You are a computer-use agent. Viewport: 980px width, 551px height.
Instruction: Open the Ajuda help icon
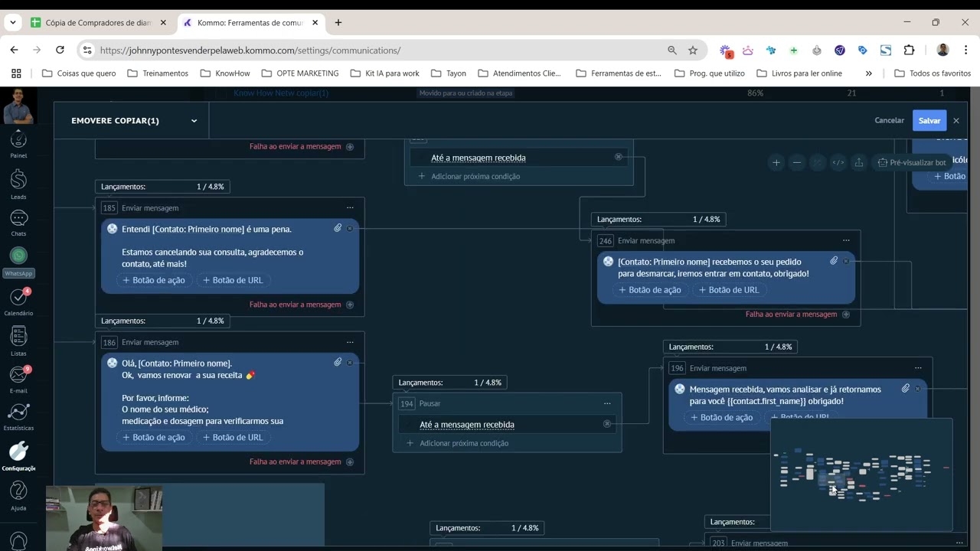pyautogui.click(x=18, y=495)
